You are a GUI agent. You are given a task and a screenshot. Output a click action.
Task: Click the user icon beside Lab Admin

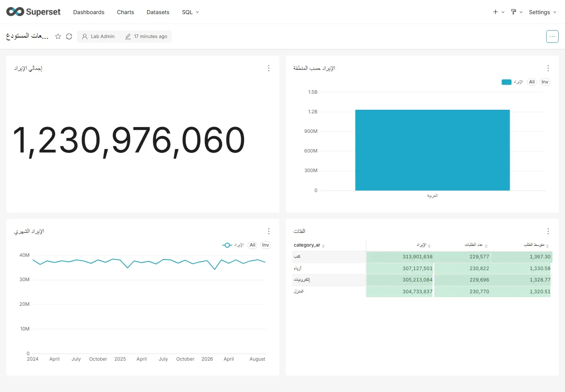click(x=85, y=36)
